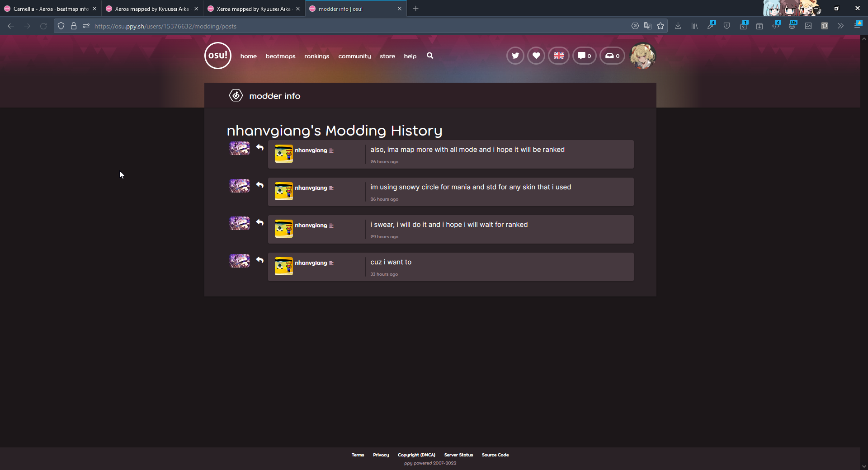Switch to 'Camellia - Xeroa · beatmap info' tab
This screenshot has height=470, width=868.
point(50,9)
